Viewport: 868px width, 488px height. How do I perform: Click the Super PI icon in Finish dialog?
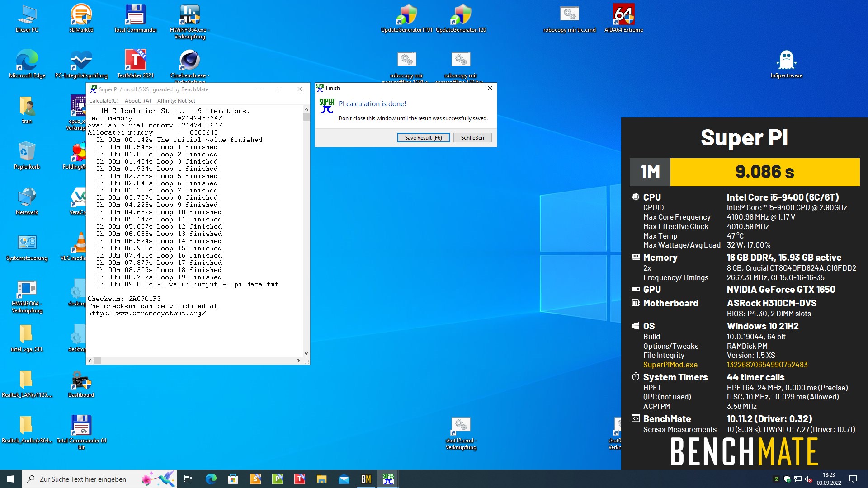click(327, 106)
